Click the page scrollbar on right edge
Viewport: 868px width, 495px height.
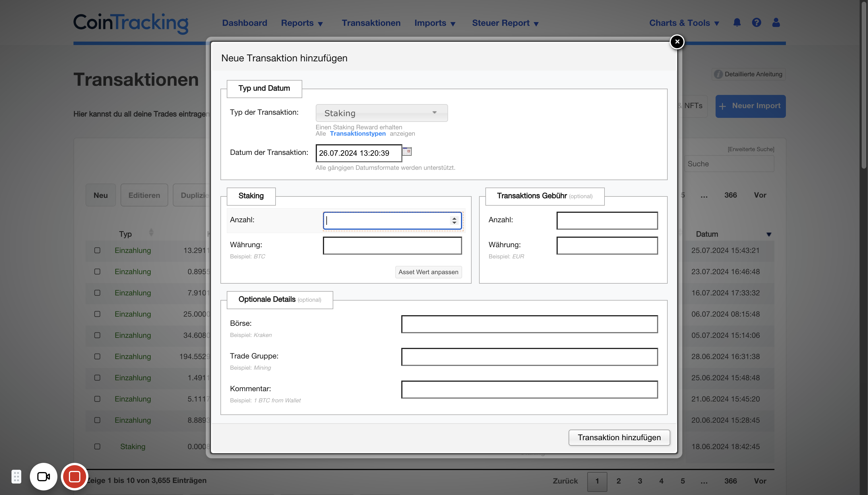(x=864, y=85)
